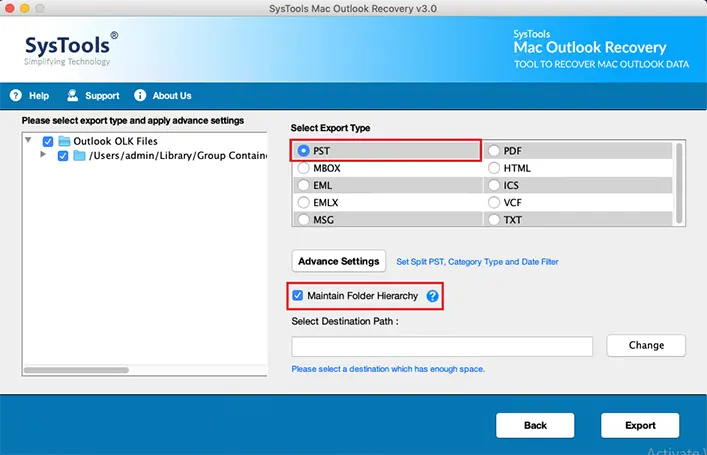Click the Help question mark icon
Image resolution: width=707 pixels, height=455 pixels.
click(x=16, y=96)
